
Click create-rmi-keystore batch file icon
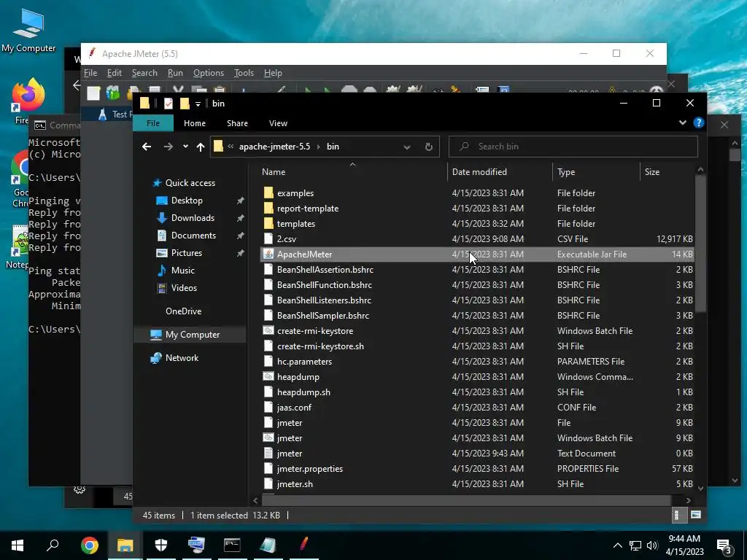[x=268, y=330]
